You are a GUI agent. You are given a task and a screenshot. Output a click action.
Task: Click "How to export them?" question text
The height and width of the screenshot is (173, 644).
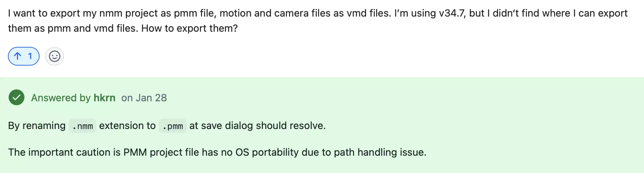pos(189,28)
